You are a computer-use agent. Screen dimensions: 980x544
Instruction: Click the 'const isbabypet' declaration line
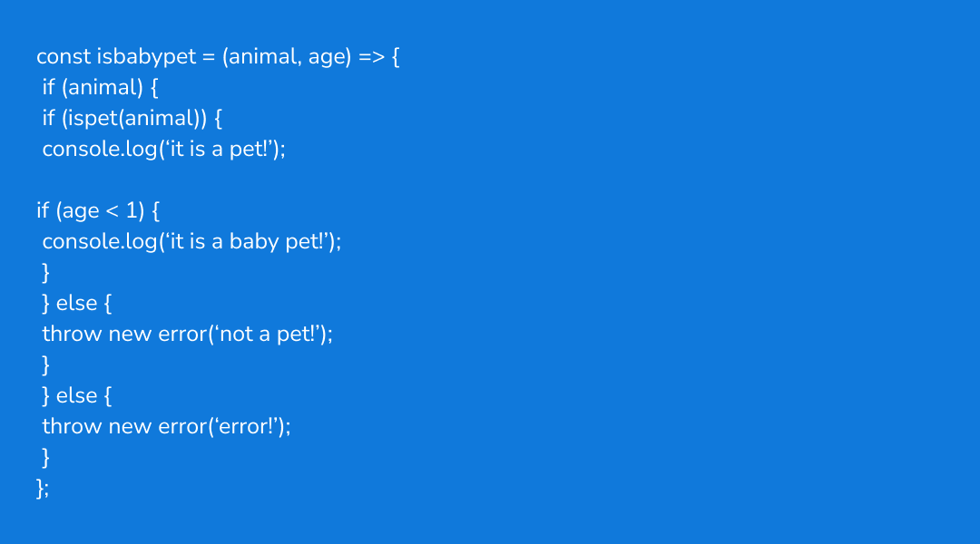218,57
